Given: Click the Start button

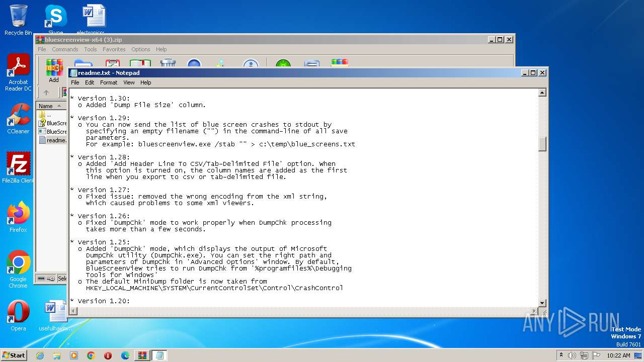Looking at the screenshot, I should click(14, 355).
